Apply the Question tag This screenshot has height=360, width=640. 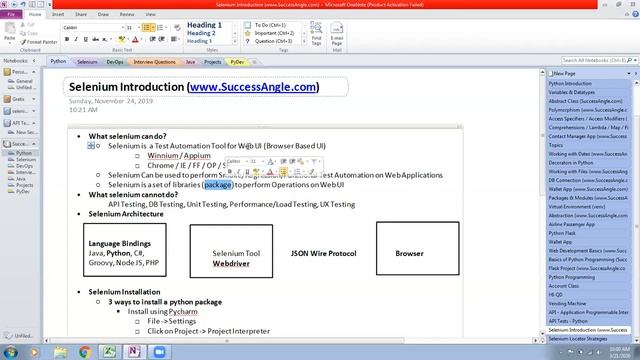click(x=270, y=41)
